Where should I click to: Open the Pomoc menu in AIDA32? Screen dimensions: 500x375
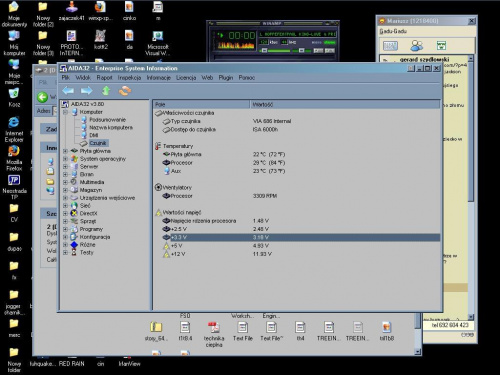pos(247,78)
